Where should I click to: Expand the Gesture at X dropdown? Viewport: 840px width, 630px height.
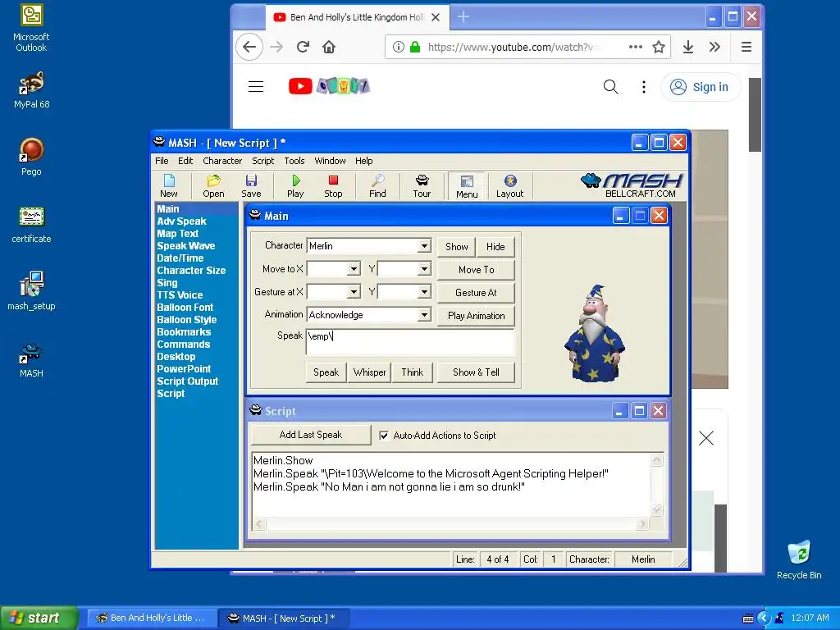click(x=354, y=292)
